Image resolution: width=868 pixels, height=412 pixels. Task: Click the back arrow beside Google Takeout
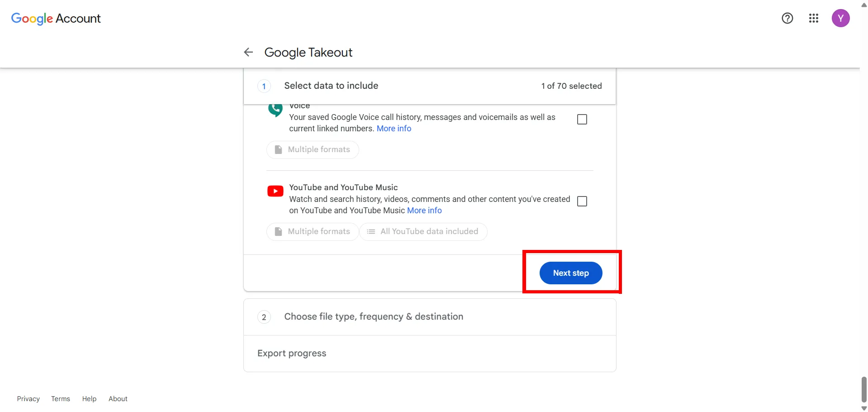point(248,52)
